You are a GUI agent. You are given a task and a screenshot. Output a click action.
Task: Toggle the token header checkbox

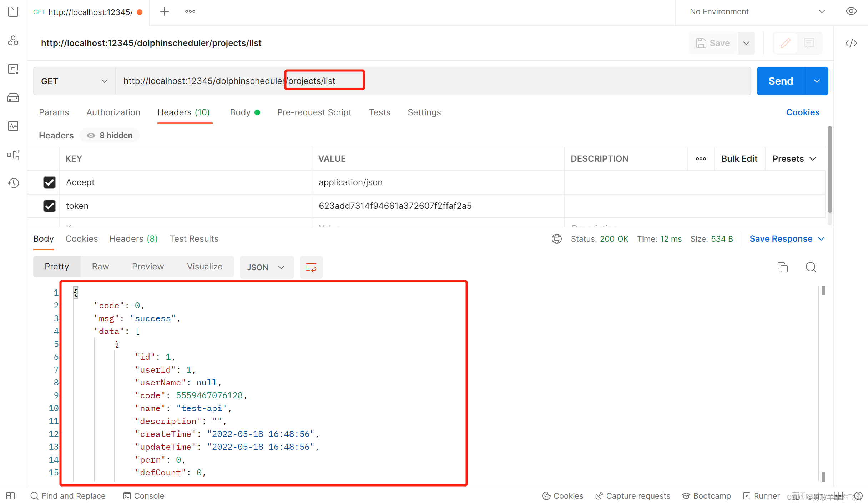50,206
